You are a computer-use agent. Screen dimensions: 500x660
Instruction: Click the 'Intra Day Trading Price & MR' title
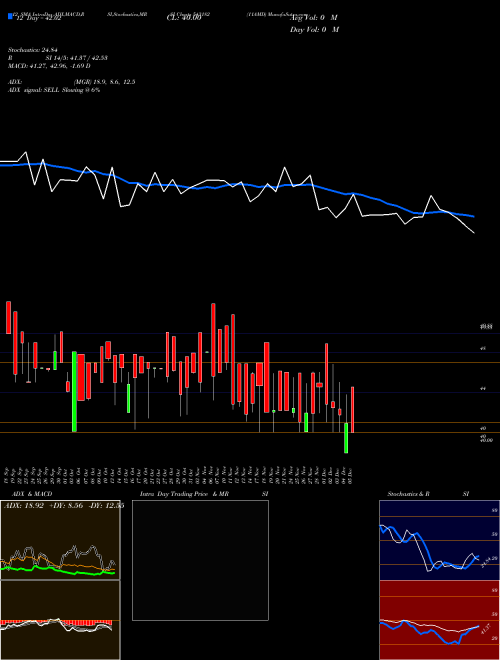(184, 494)
